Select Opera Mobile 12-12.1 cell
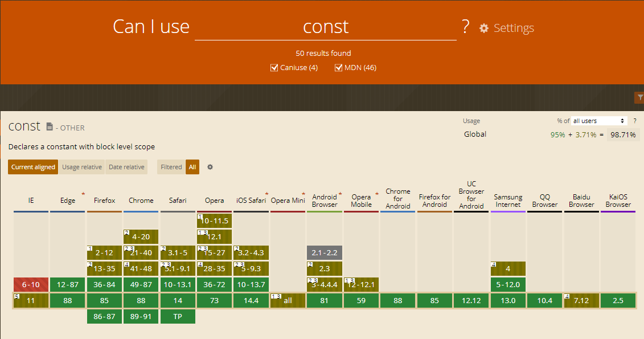The height and width of the screenshot is (339, 644). coord(362,285)
